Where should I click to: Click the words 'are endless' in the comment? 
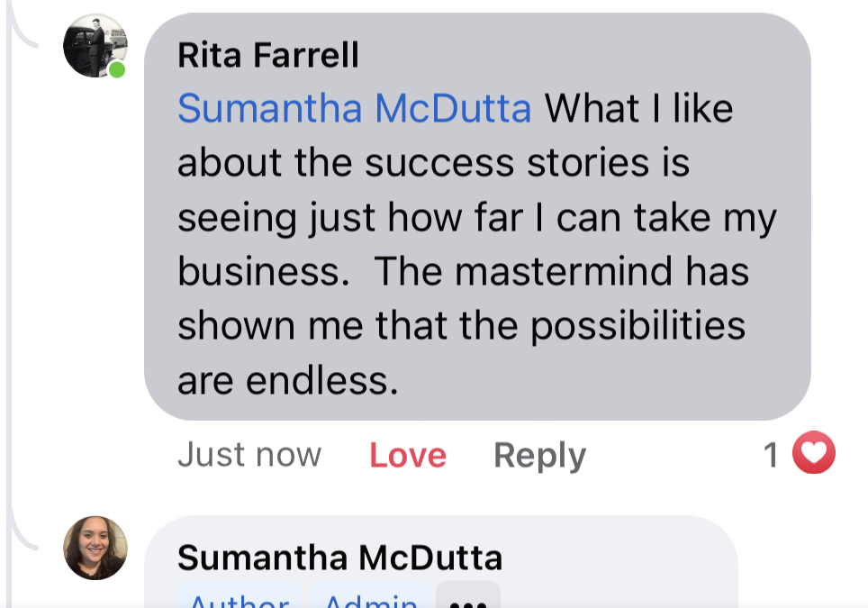[x=287, y=381]
